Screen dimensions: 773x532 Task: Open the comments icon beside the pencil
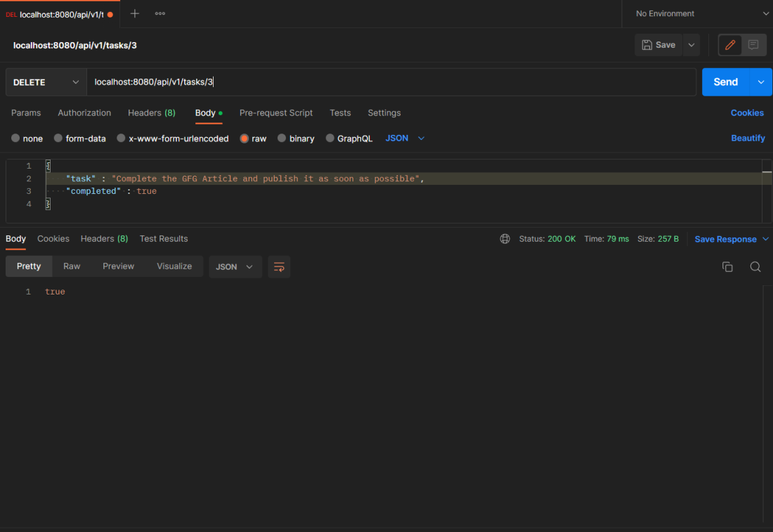tap(753, 45)
